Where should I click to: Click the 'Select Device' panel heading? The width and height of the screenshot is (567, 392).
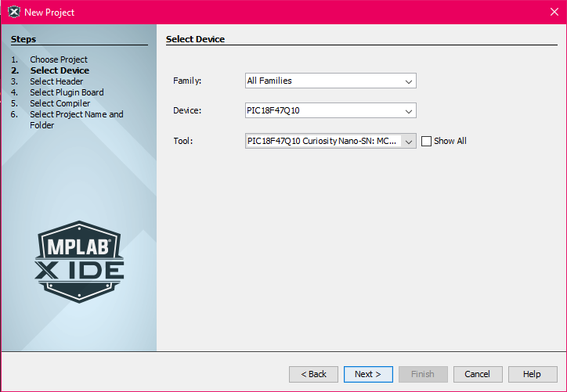(x=195, y=39)
